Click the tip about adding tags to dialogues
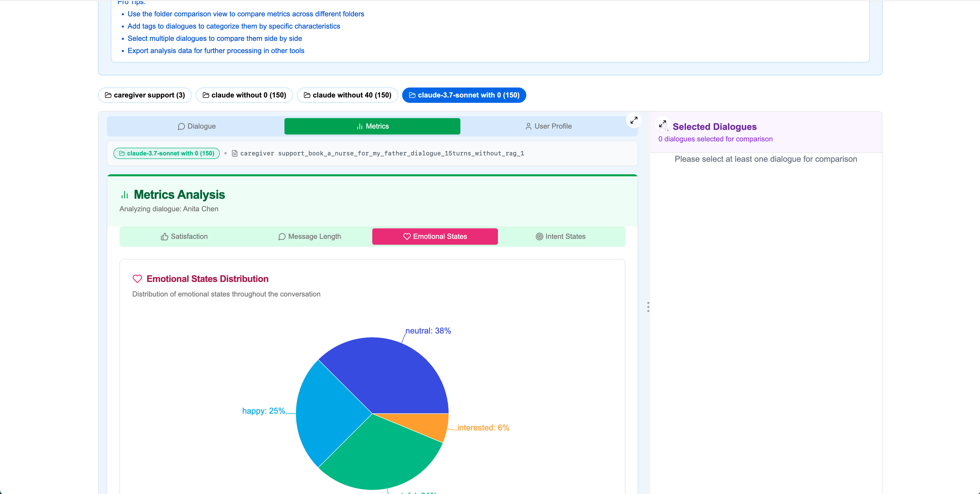980x494 pixels. point(234,26)
